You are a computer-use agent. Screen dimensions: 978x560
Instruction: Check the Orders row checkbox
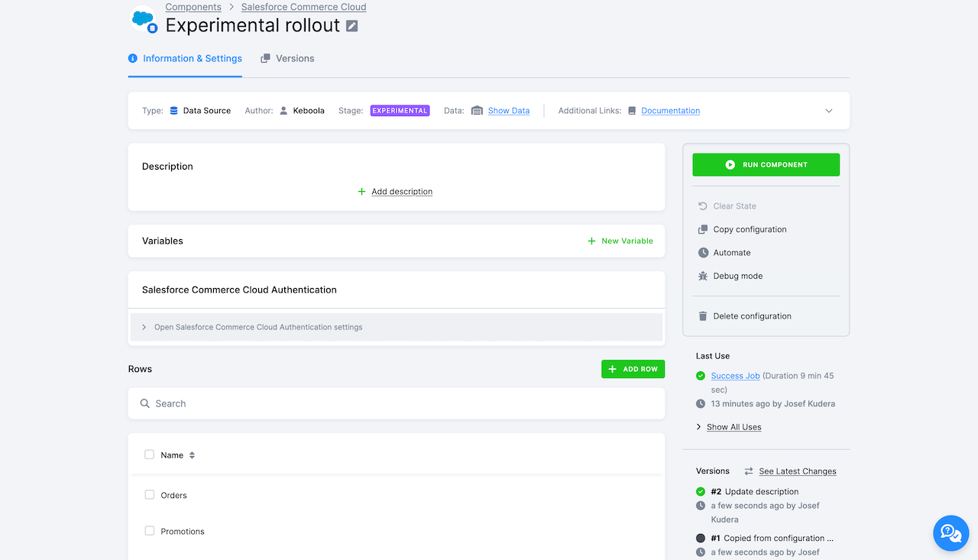coord(149,495)
